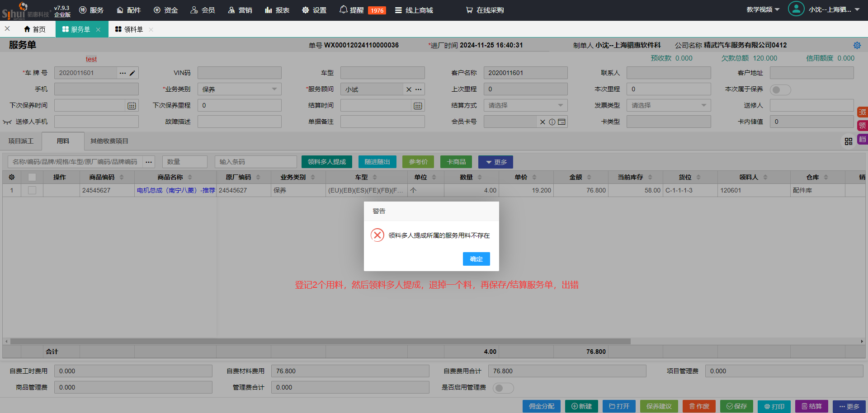The image size is (868, 413).
Task: Check the checkbox for row 1 item
Action: [x=32, y=190]
